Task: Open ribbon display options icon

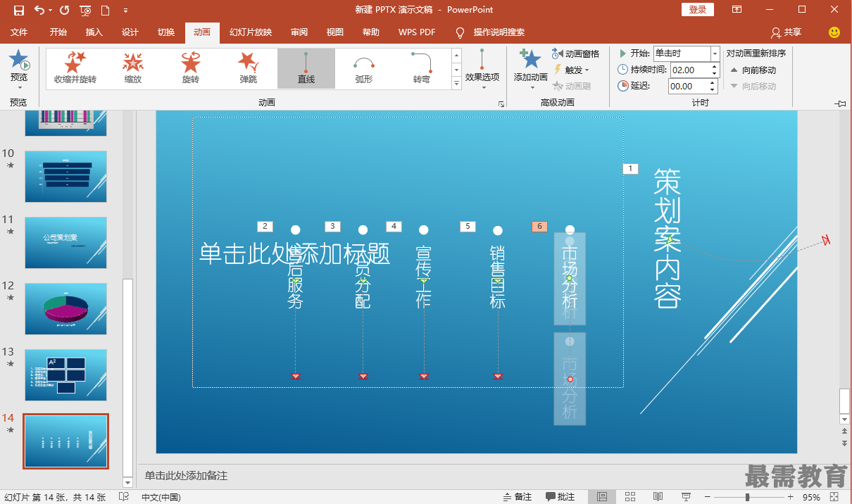Action: coord(737,10)
